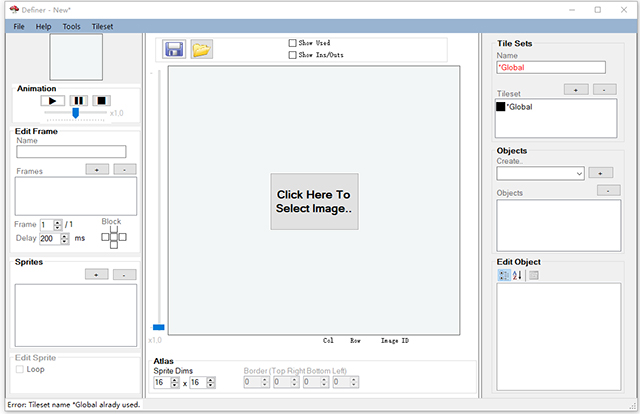
Task: Toggle the center Block checkbox
Action: tap(114, 237)
